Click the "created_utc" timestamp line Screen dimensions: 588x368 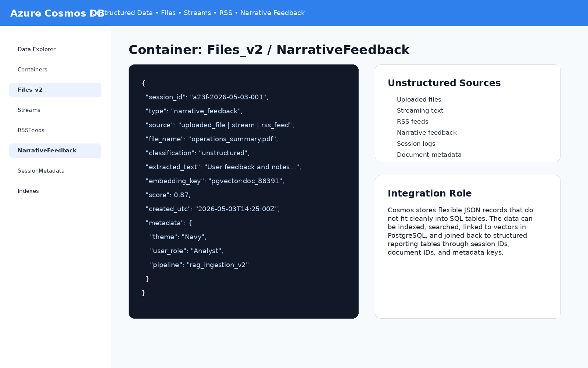point(213,209)
